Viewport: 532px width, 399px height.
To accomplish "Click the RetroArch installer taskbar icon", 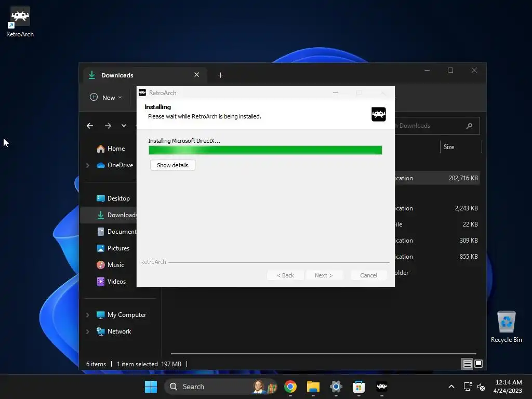I will coord(382,387).
